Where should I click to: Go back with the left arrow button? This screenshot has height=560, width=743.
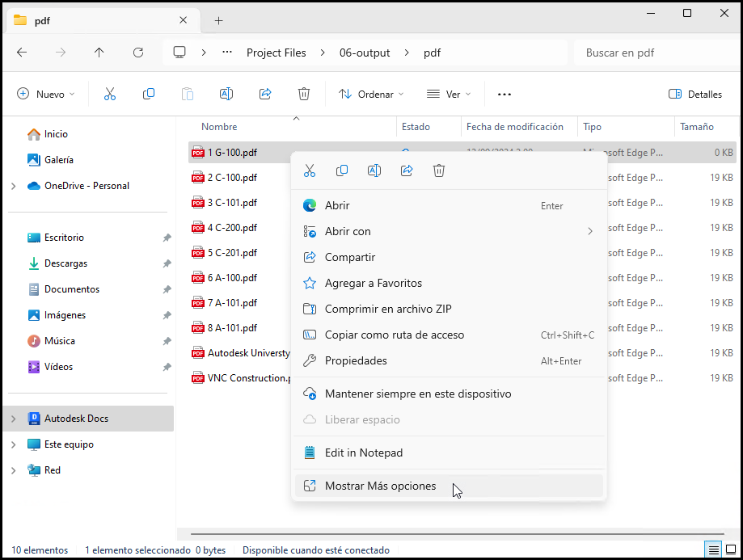(x=22, y=53)
